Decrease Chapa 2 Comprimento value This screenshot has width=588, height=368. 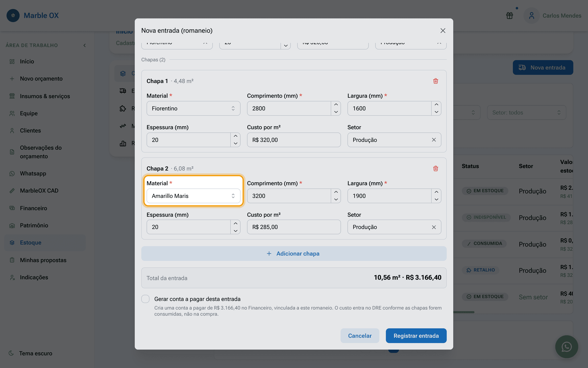(336, 199)
